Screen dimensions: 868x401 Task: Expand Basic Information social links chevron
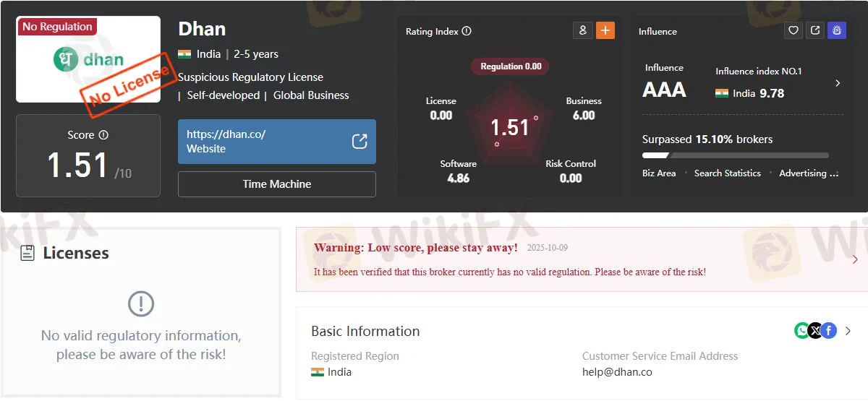pyautogui.click(x=848, y=331)
